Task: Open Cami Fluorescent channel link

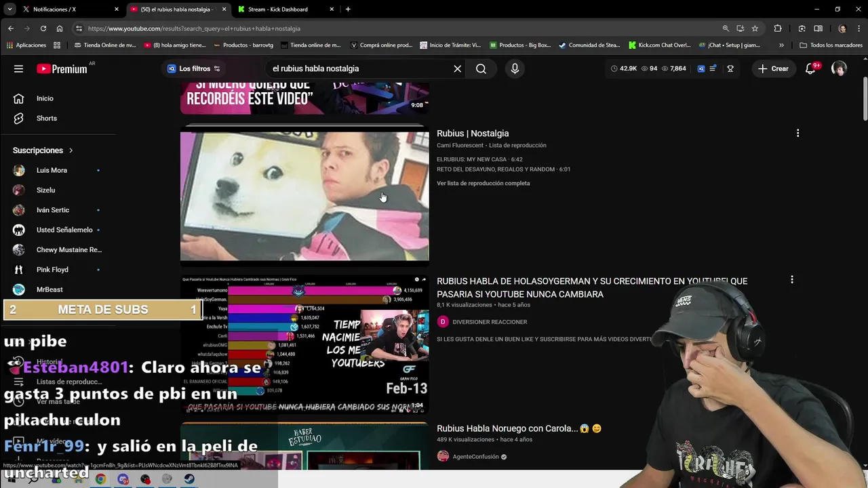Action: point(460,145)
